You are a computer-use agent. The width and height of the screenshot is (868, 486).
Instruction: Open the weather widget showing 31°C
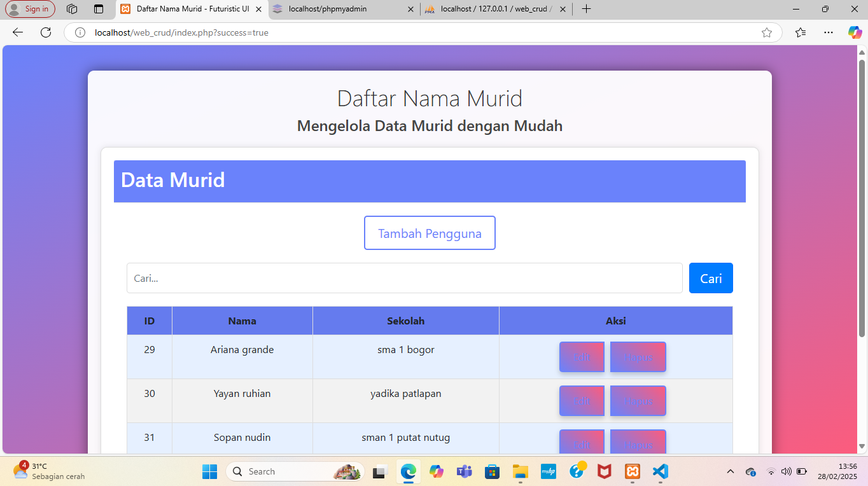tap(49, 471)
